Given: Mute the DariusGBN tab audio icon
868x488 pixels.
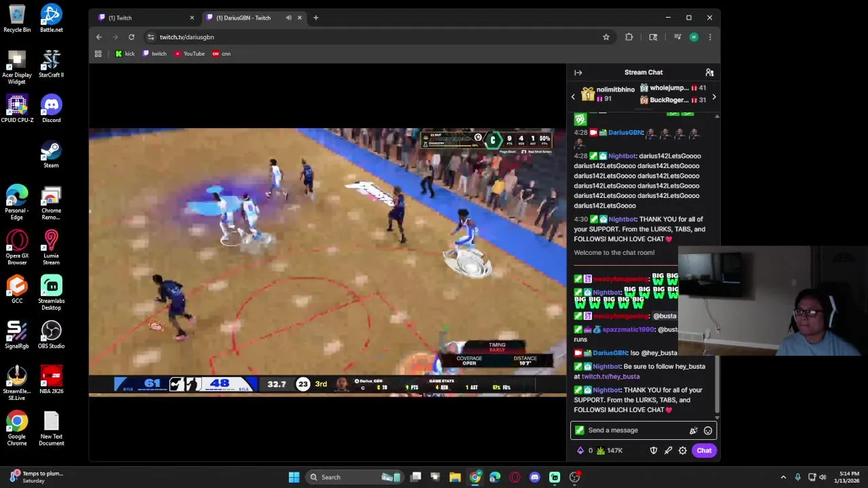Looking at the screenshot, I should [289, 18].
